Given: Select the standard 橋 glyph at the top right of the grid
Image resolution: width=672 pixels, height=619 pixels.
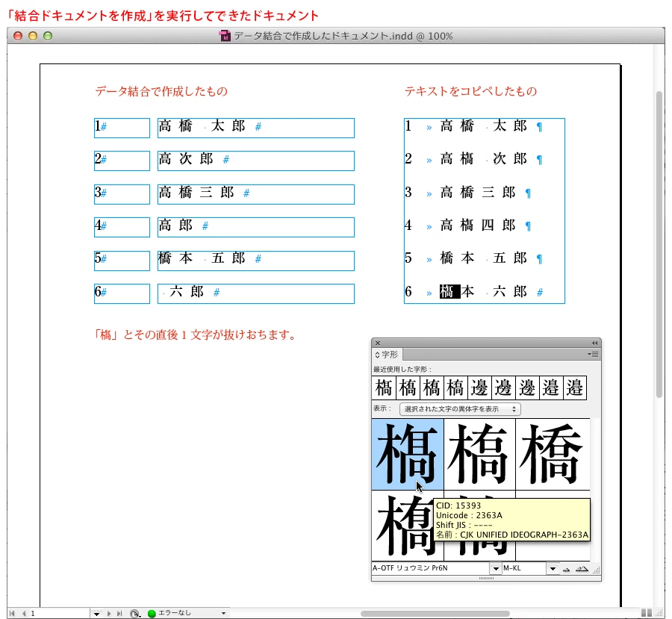Looking at the screenshot, I should (x=553, y=454).
